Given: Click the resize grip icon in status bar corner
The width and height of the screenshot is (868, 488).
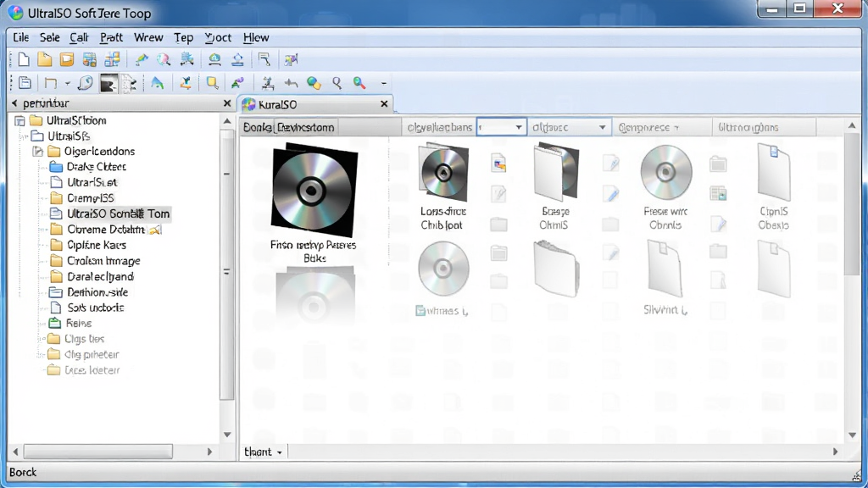Looking at the screenshot, I should 858,474.
